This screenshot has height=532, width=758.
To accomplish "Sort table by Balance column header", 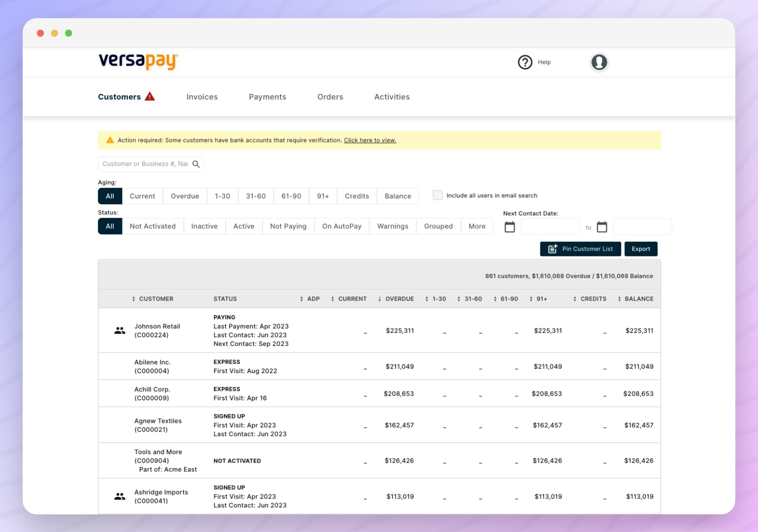I will coord(636,299).
